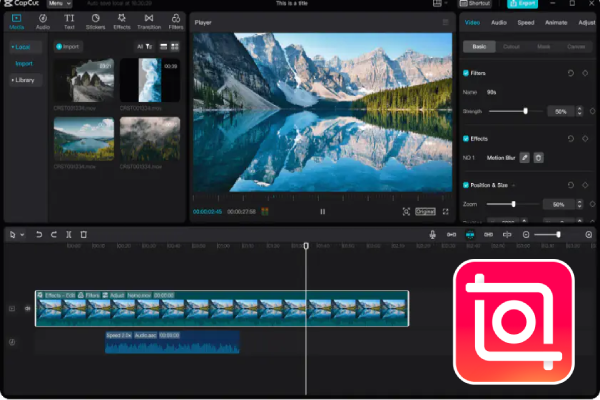Select the Cutout sub-tab

tap(511, 47)
